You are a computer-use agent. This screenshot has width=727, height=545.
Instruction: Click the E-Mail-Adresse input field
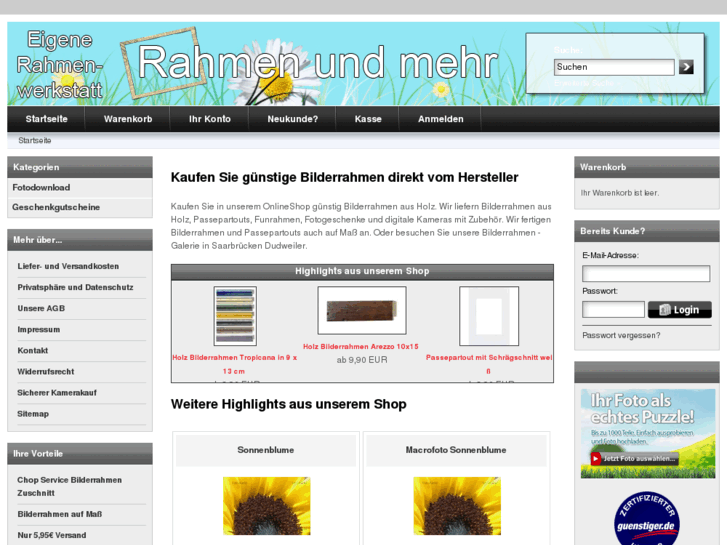tap(646, 274)
